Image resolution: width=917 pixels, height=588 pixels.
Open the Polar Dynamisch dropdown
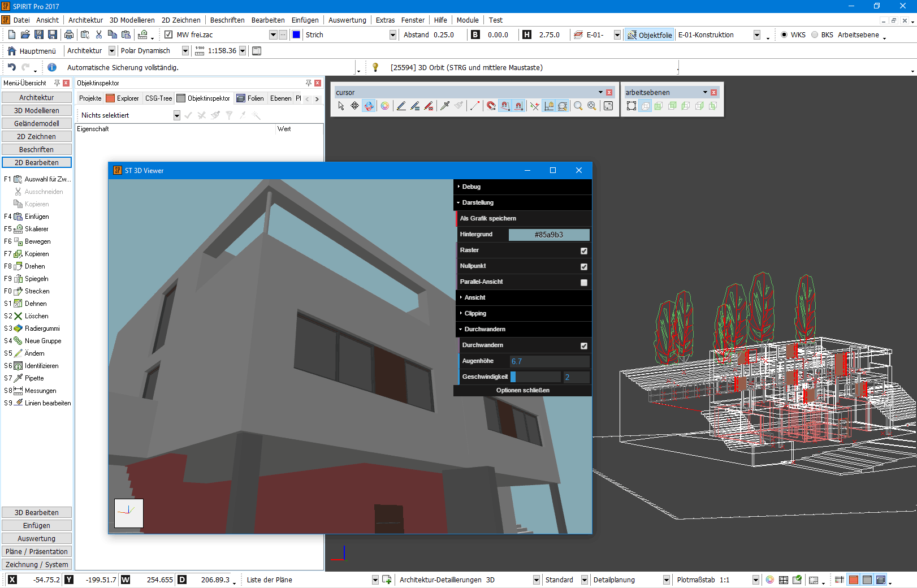185,51
